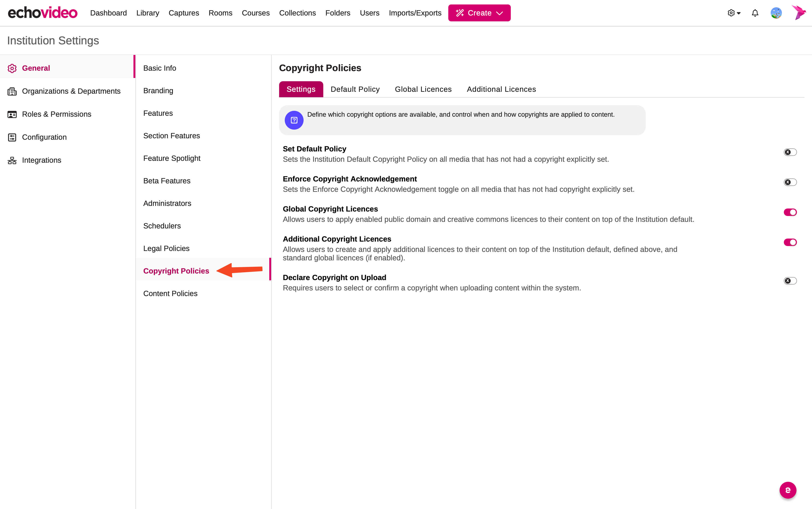The image size is (812, 509).
Task: Enable Enforce Copyright Acknowledgement toggle
Action: click(790, 182)
